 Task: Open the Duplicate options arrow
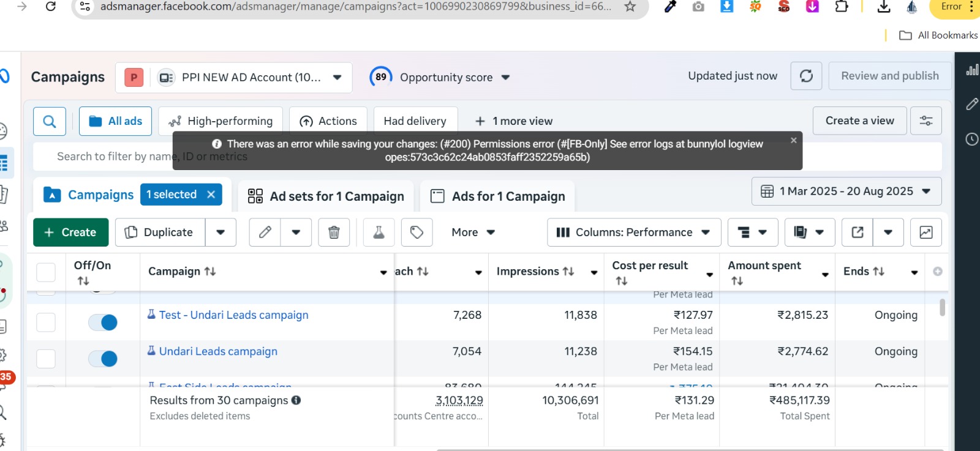click(221, 233)
